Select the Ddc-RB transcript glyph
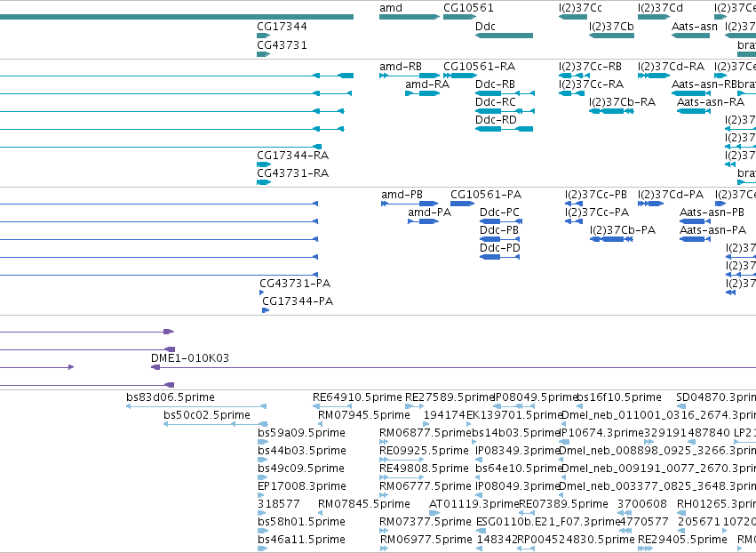This screenshot has height=553, width=756. (505, 93)
